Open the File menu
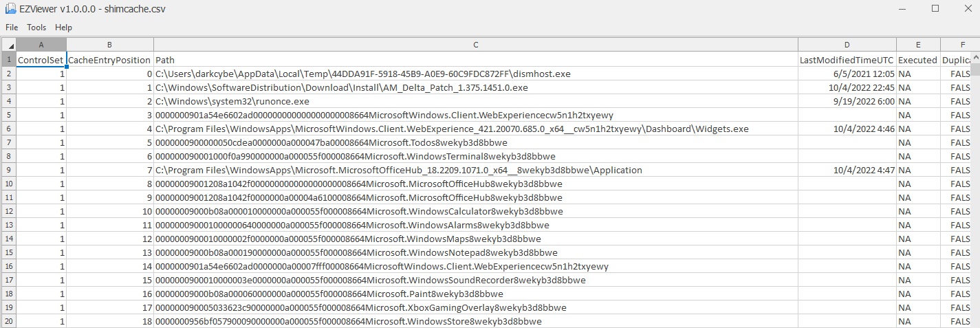The width and height of the screenshot is (980, 328). [12, 28]
